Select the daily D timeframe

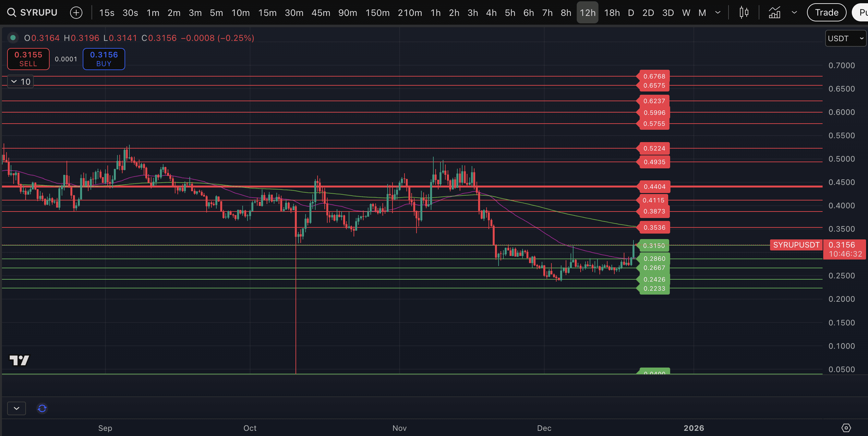[x=631, y=13]
